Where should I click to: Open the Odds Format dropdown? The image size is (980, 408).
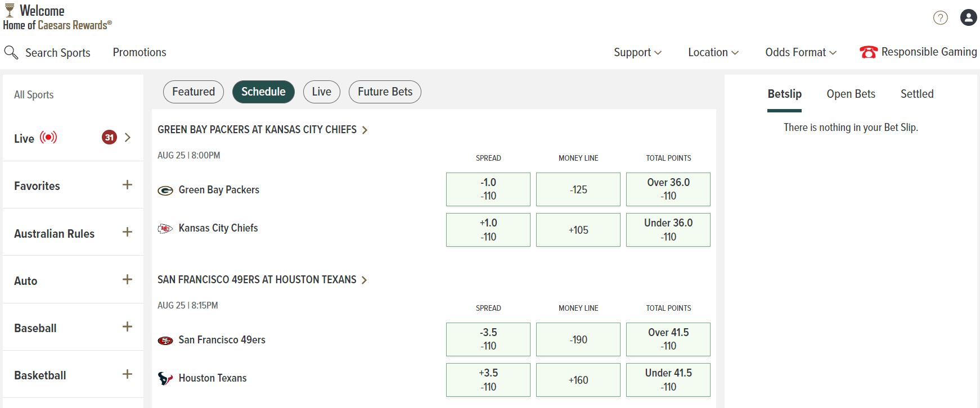point(801,52)
